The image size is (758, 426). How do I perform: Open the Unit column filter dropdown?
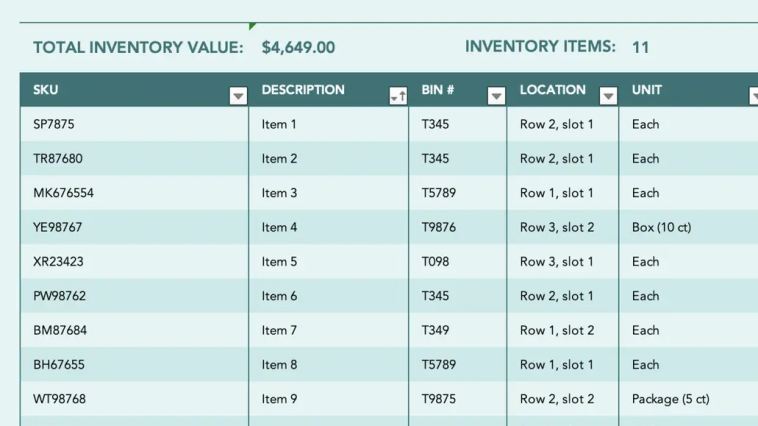point(754,96)
